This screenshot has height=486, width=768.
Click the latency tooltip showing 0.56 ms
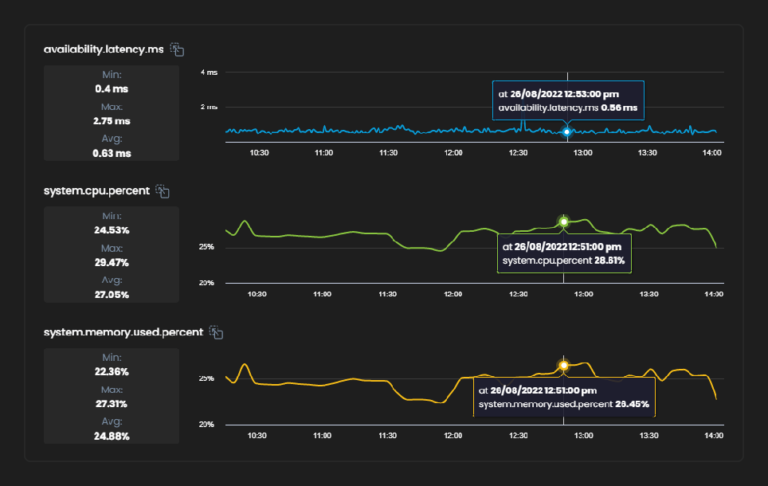568,100
